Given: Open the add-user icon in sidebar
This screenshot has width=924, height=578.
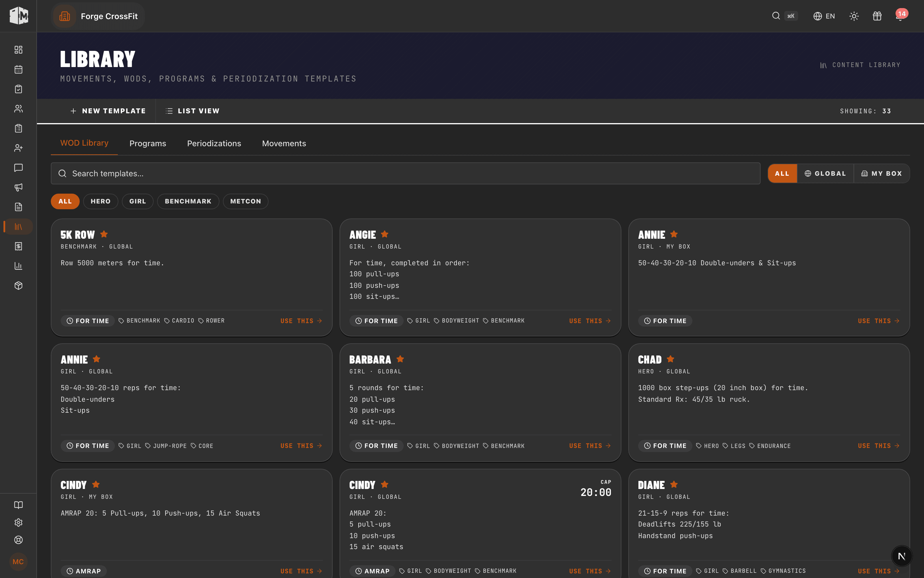Looking at the screenshot, I should click(18, 148).
